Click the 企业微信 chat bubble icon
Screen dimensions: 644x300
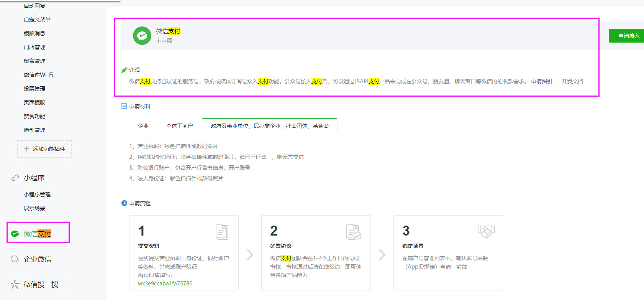15,259
